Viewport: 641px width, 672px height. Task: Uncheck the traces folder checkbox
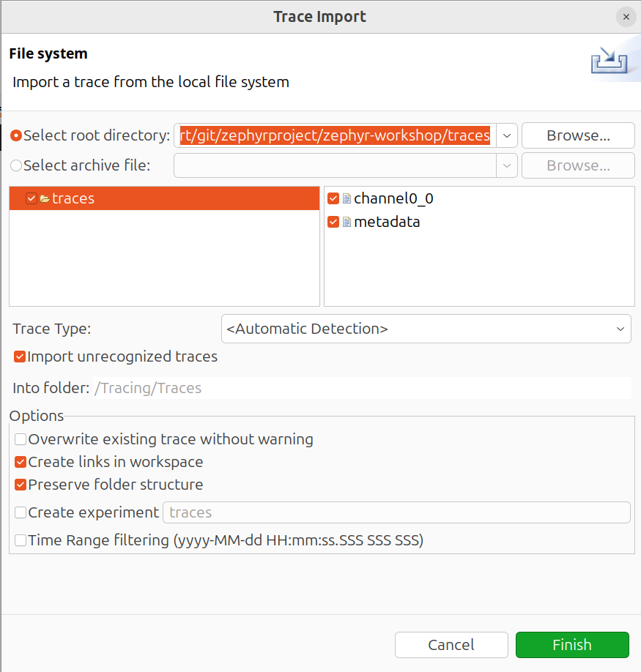[32, 198]
